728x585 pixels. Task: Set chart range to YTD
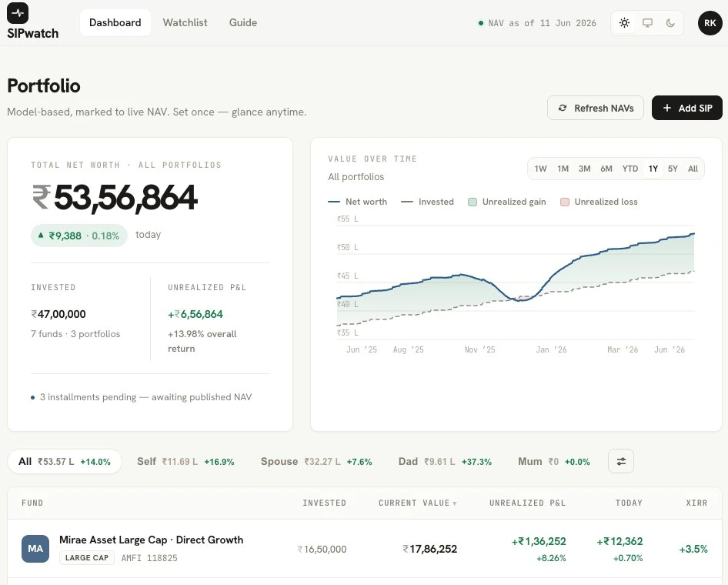click(630, 169)
